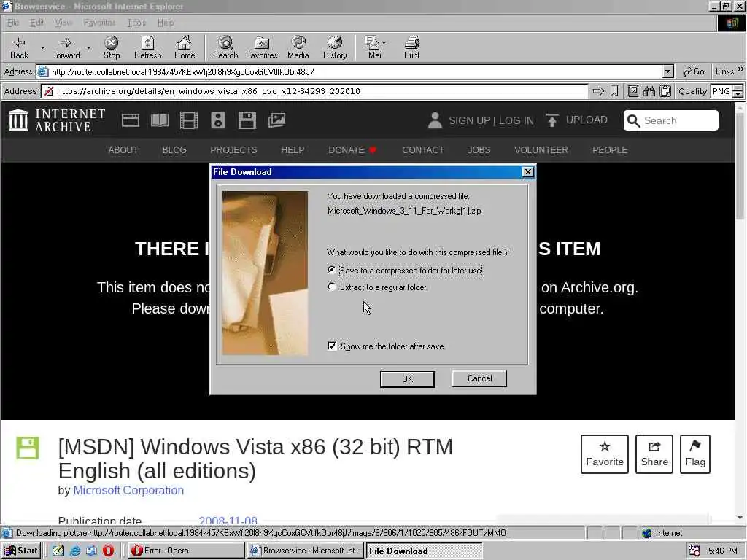Open the Internet Archive web icon
This screenshot has width=747, height=560.
tap(130, 120)
